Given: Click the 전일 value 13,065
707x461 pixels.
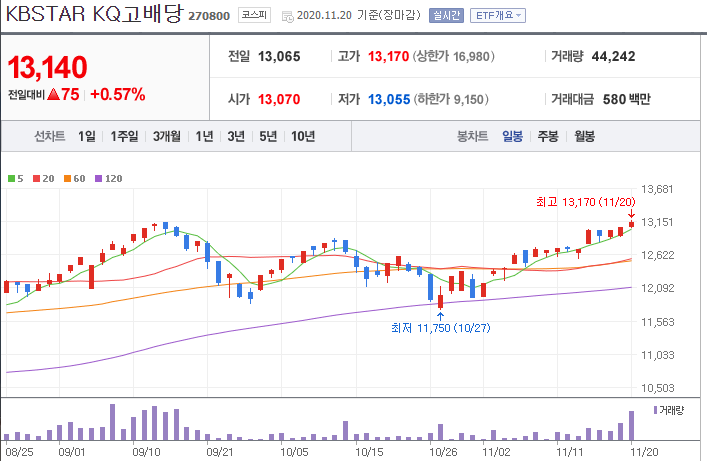Looking at the screenshot, I should (279, 56).
